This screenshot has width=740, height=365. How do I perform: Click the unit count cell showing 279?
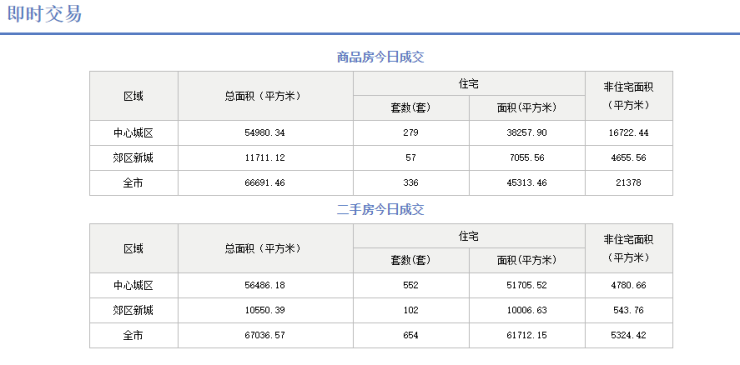(x=411, y=133)
